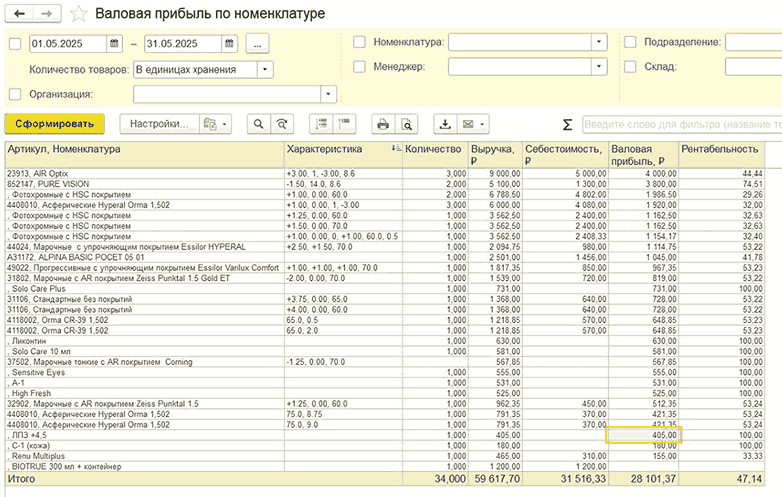Open the report variants dropdown arrow

pos(225,124)
